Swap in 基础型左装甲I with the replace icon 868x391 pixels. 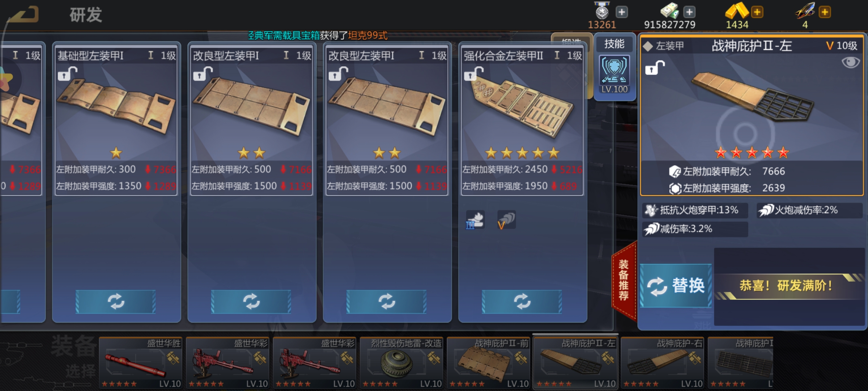pos(116,302)
